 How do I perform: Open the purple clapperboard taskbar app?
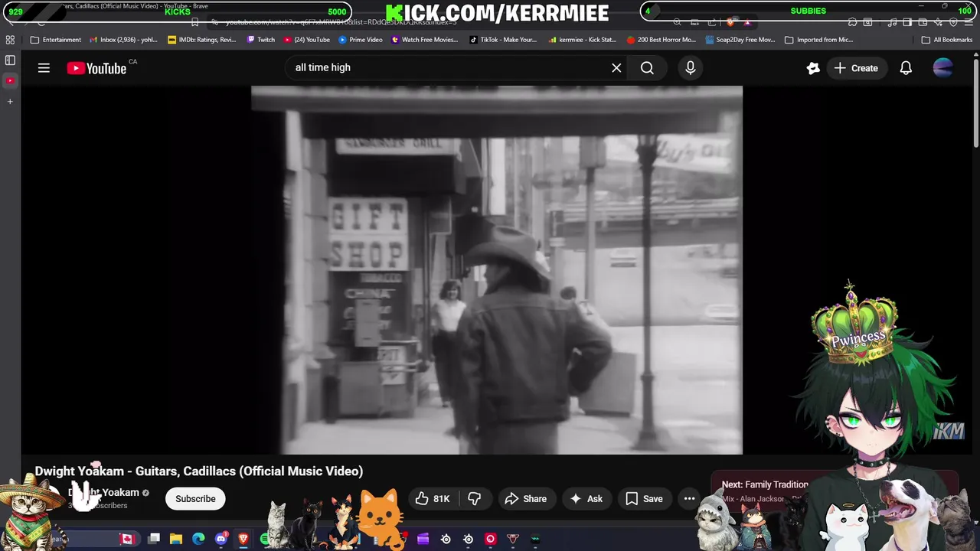pos(423,539)
